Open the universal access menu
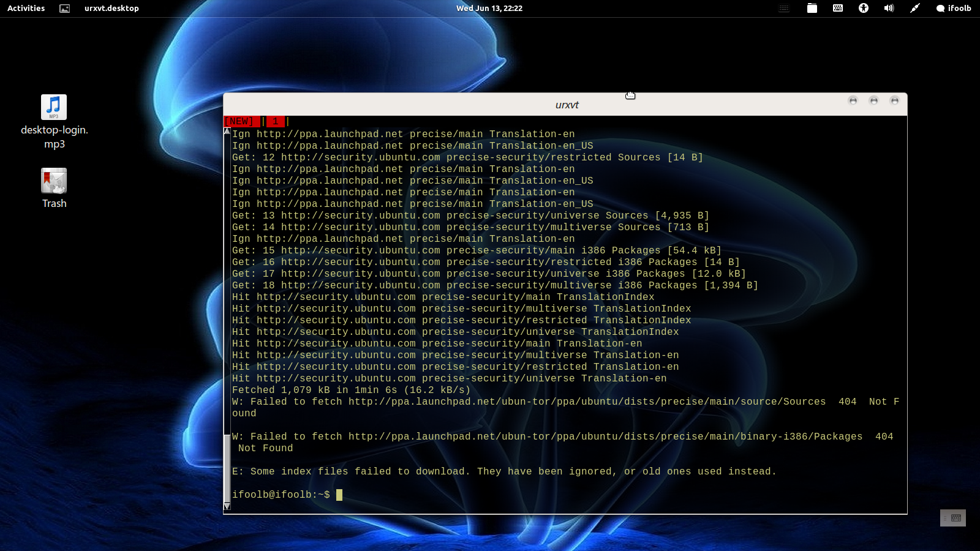The height and width of the screenshot is (551, 980). (x=864, y=8)
